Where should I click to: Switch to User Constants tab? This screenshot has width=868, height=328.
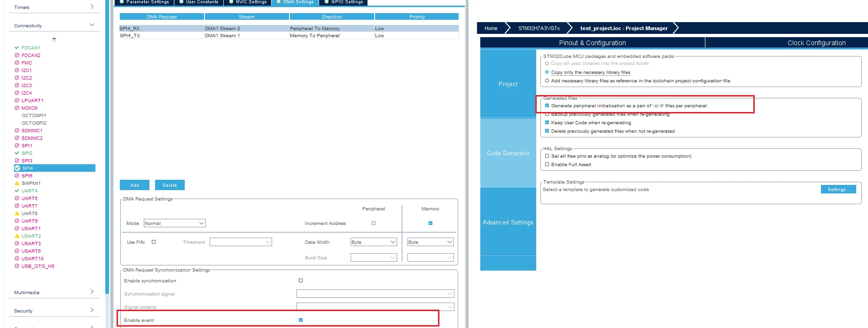tap(199, 2)
